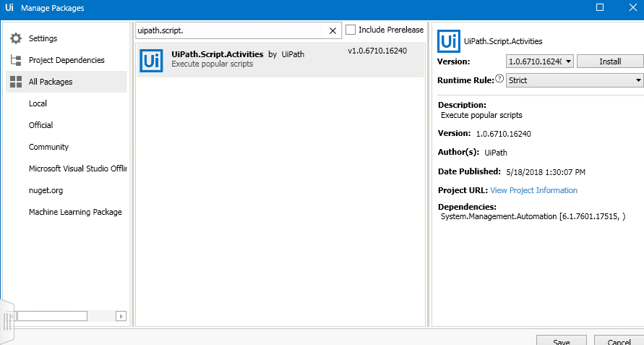The width and height of the screenshot is (644, 345).
Task: Click the Runtime Rule help question icon
Action: click(499, 79)
